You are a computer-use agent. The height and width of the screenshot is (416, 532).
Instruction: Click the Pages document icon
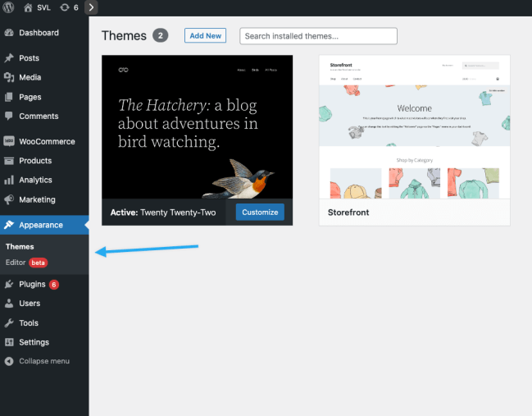click(9, 97)
